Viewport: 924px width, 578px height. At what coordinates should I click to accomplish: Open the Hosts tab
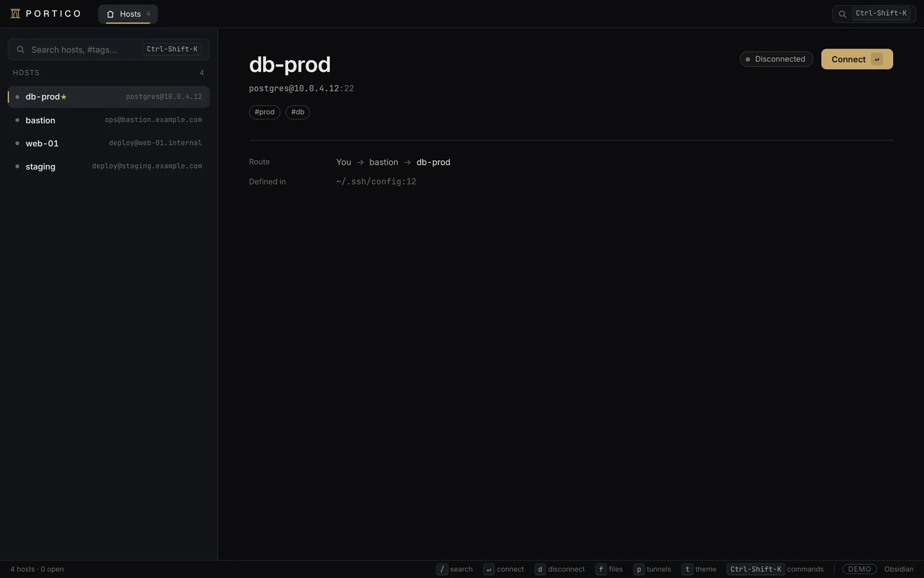128,14
